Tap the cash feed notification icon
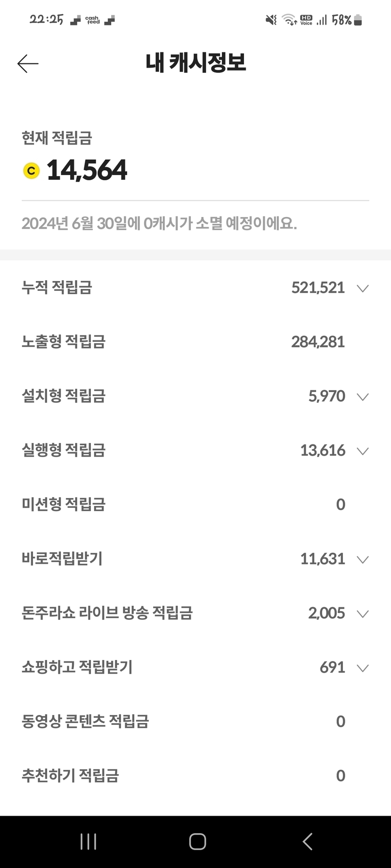This screenshot has width=391, height=868. [x=92, y=20]
